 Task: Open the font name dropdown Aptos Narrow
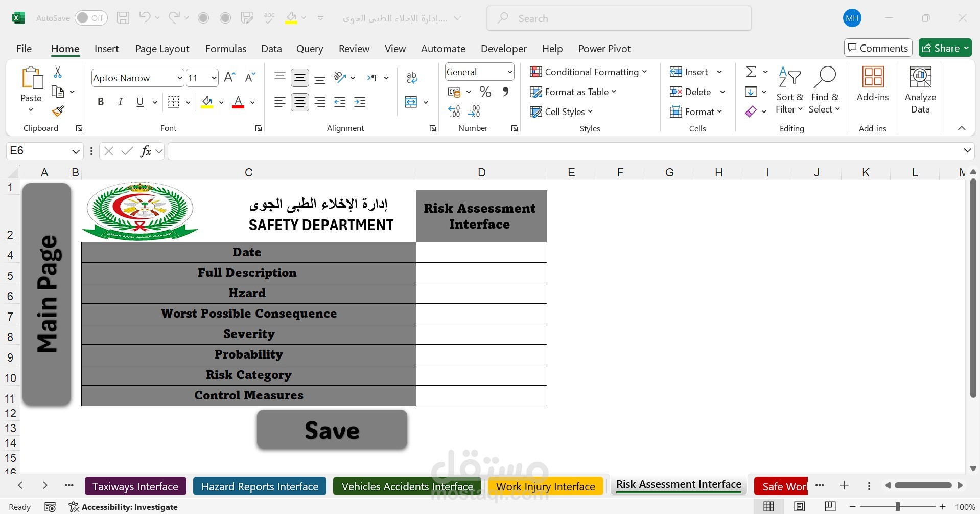pos(180,78)
